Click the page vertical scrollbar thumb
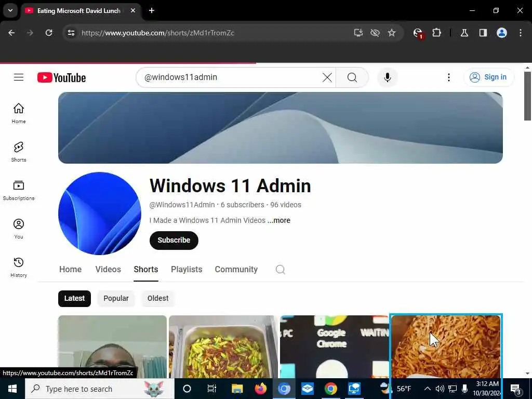This screenshot has width=532, height=399. click(527, 96)
